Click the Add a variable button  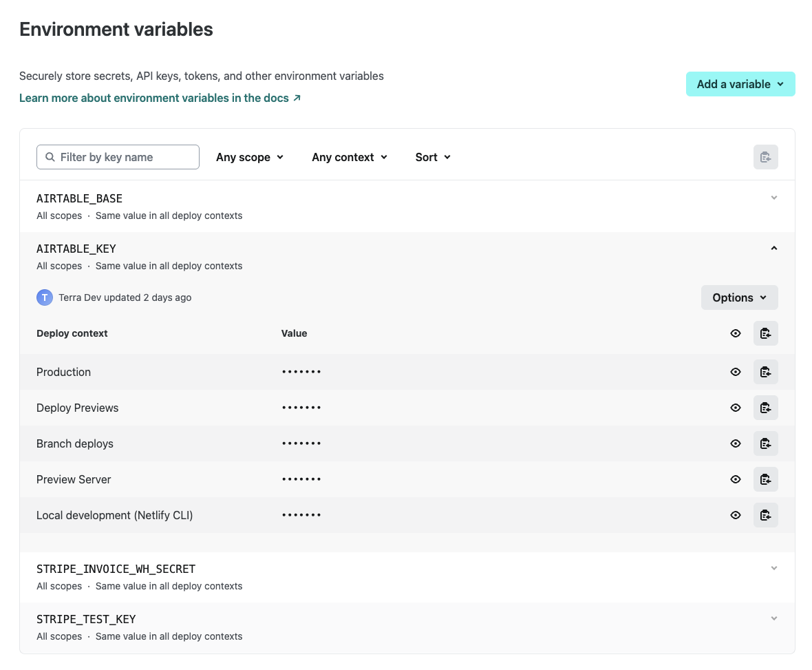[740, 84]
